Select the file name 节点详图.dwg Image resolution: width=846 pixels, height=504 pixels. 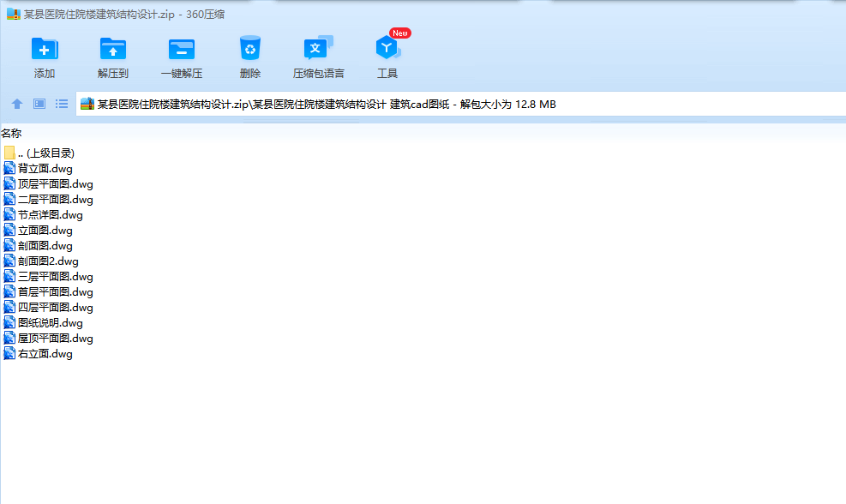[x=51, y=215]
